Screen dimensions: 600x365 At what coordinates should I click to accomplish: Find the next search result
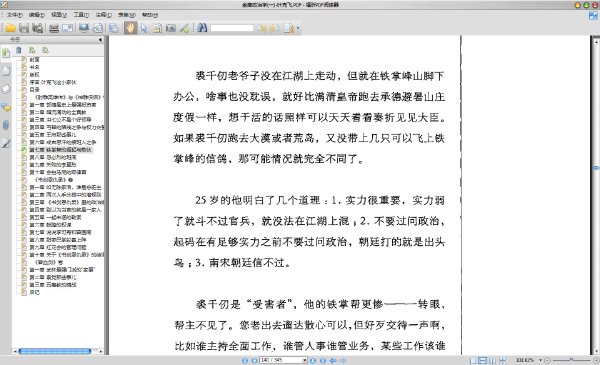(x=274, y=28)
